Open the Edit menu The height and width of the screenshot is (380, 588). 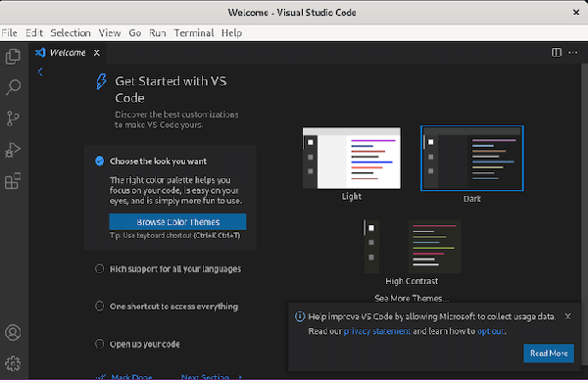(34, 33)
